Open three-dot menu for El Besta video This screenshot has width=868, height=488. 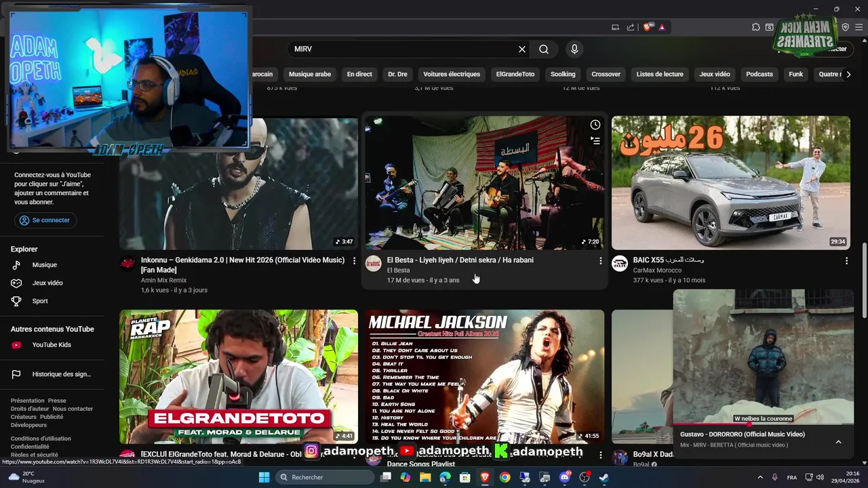click(x=600, y=261)
